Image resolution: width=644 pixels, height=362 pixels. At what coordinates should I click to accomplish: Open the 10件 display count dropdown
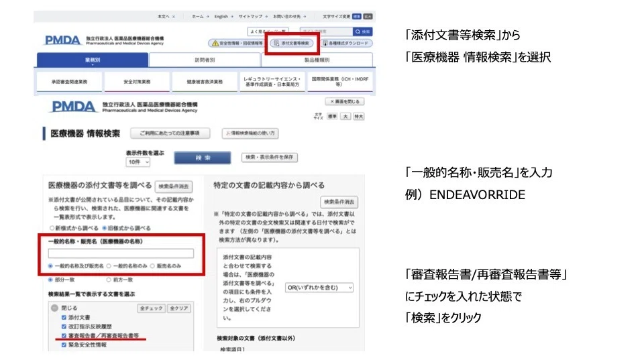click(138, 162)
